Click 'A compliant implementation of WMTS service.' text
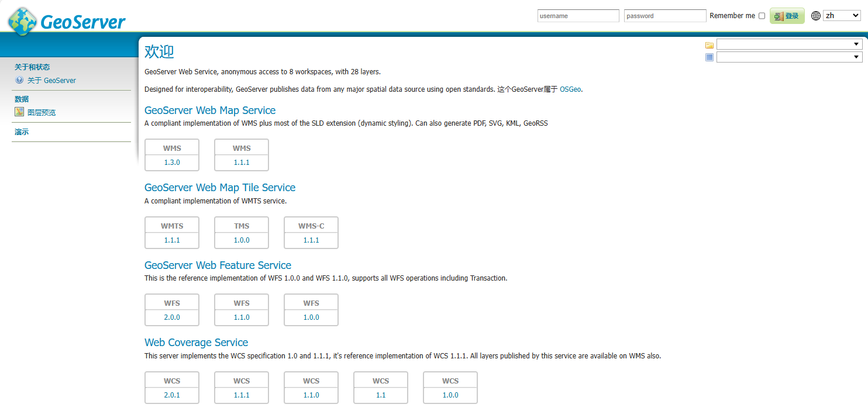 [215, 201]
